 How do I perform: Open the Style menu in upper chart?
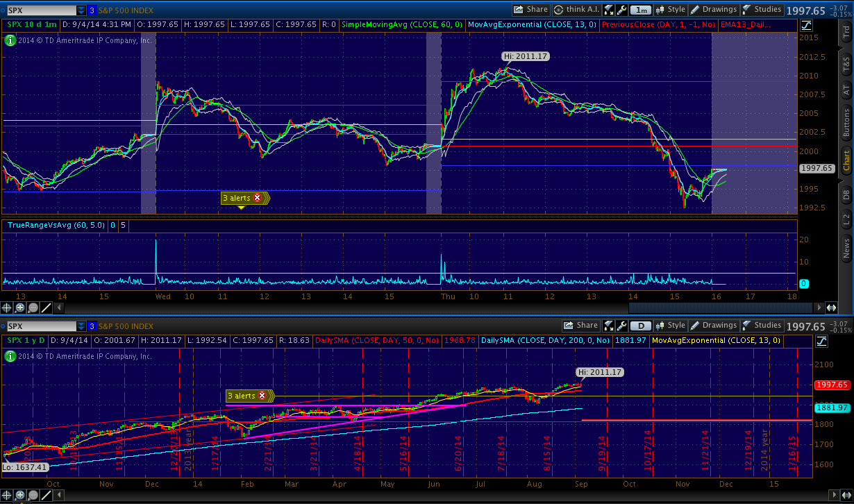(x=670, y=10)
